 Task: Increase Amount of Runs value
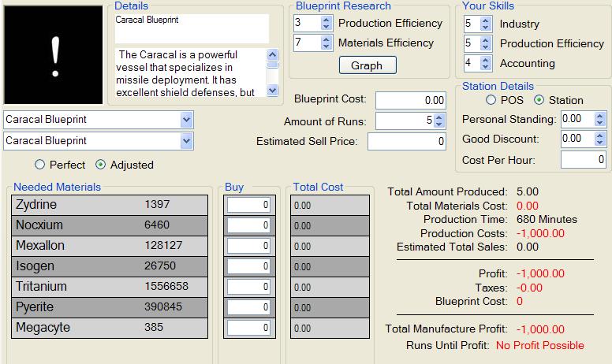[x=439, y=117]
